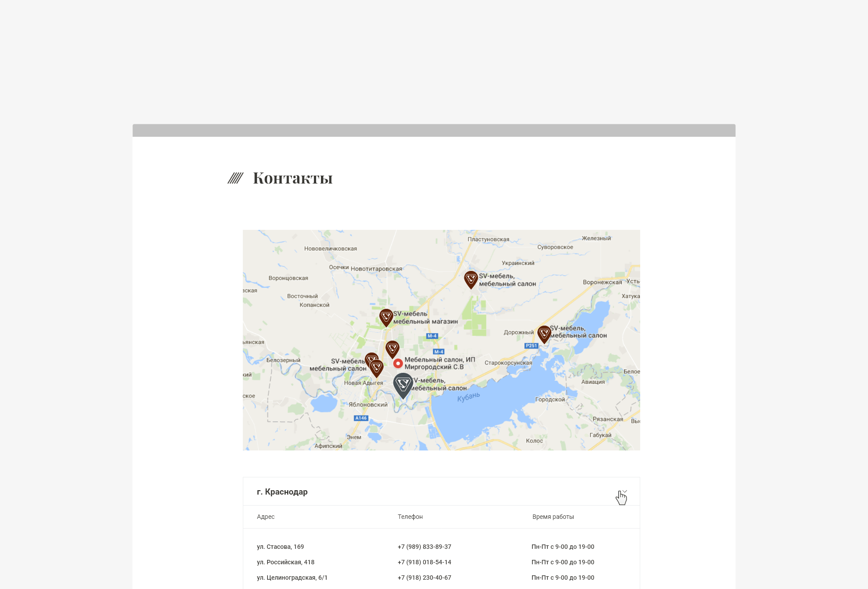Click the Время работы column header
The image size is (868, 589).
[553, 517]
